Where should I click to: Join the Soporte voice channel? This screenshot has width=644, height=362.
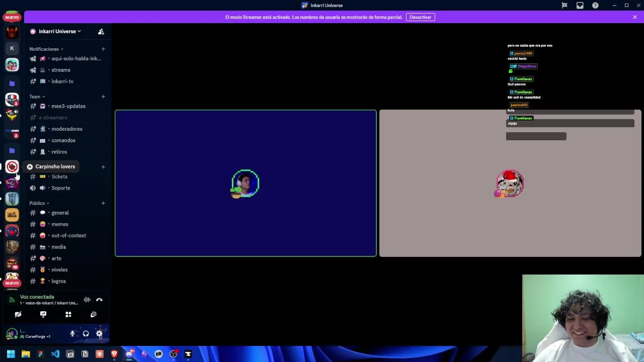(66, 188)
